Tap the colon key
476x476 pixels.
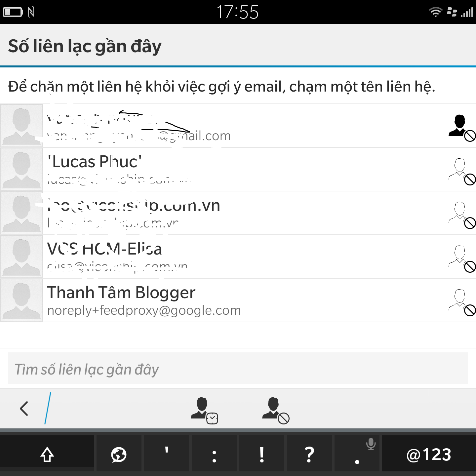(214, 454)
